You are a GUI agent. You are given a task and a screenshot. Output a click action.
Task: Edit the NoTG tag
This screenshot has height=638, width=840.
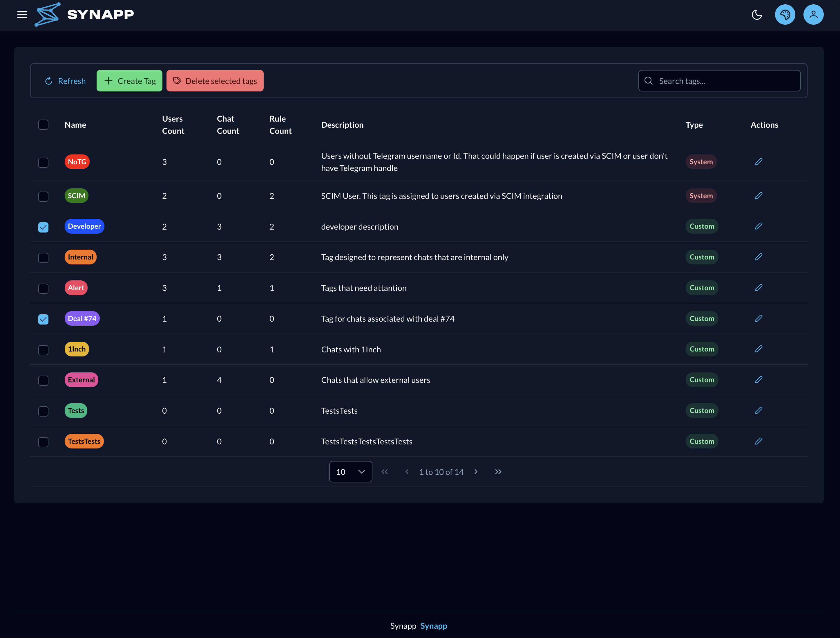[x=758, y=162]
